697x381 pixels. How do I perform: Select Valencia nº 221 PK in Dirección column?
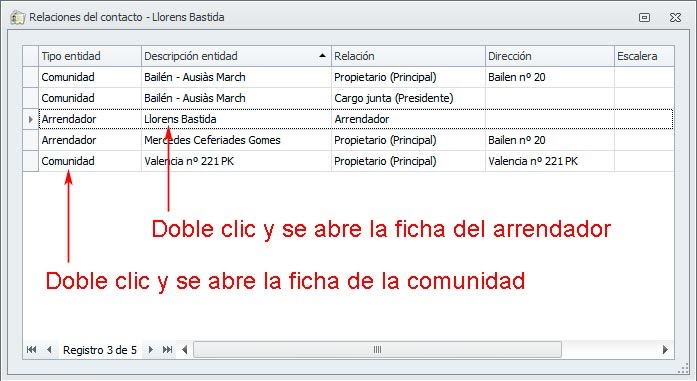550,161
